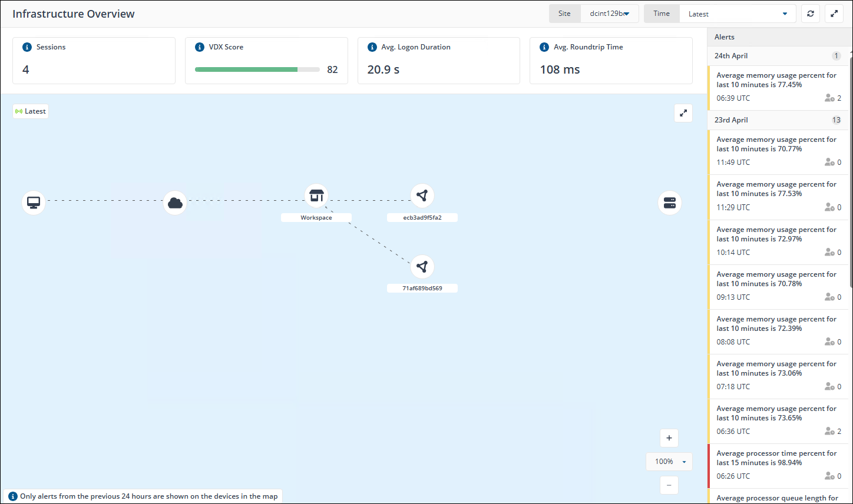Click the Sessions info icon
Viewport: 853px width, 504px height.
(27, 47)
